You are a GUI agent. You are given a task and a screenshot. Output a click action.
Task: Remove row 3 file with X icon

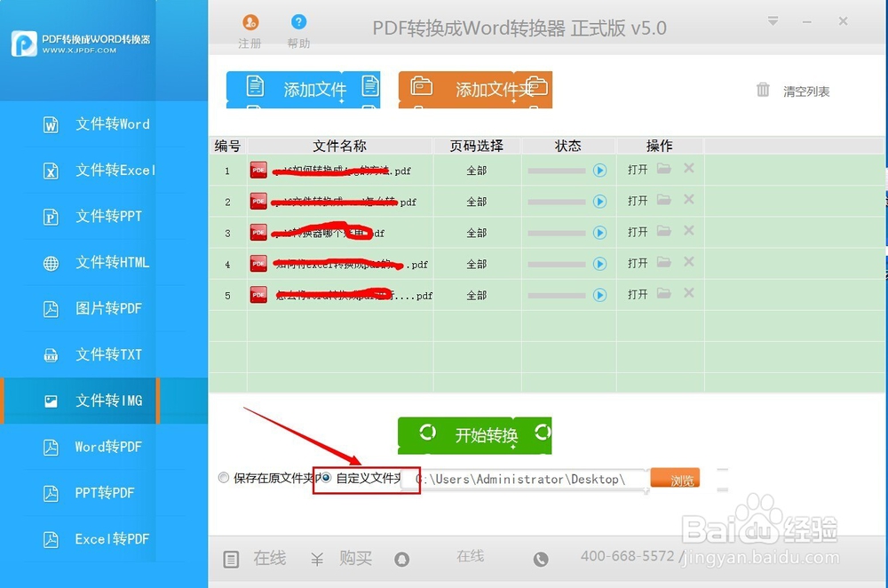[689, 231]
